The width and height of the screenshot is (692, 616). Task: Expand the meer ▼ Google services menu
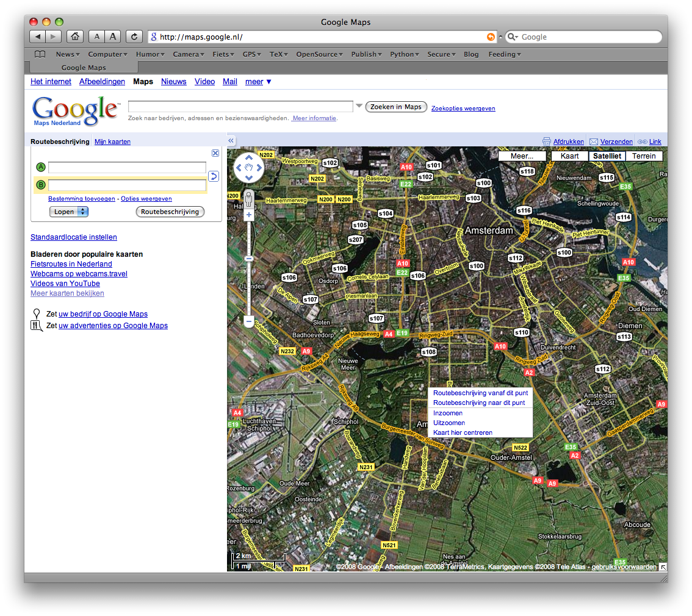(258, 82)
